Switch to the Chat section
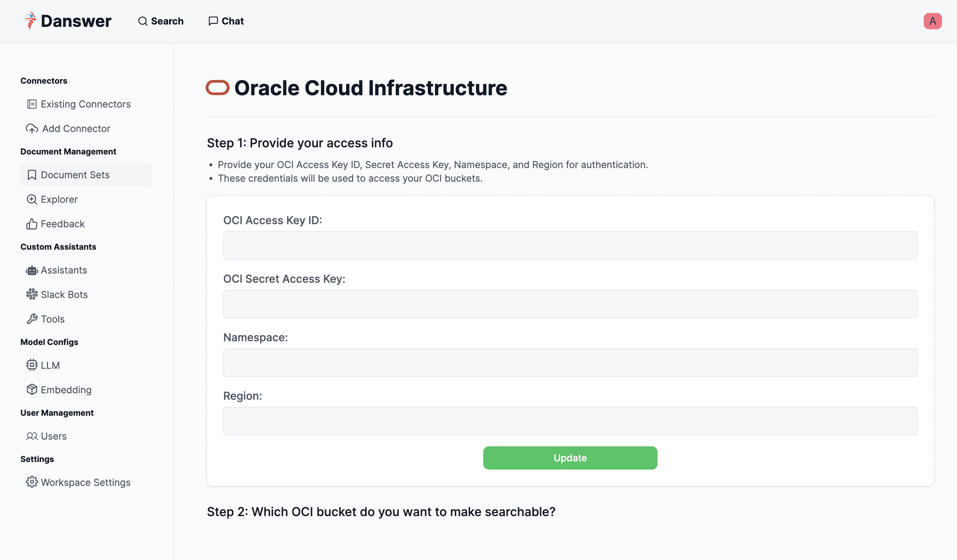Screen dimensions: 957x560 [226, 21]
